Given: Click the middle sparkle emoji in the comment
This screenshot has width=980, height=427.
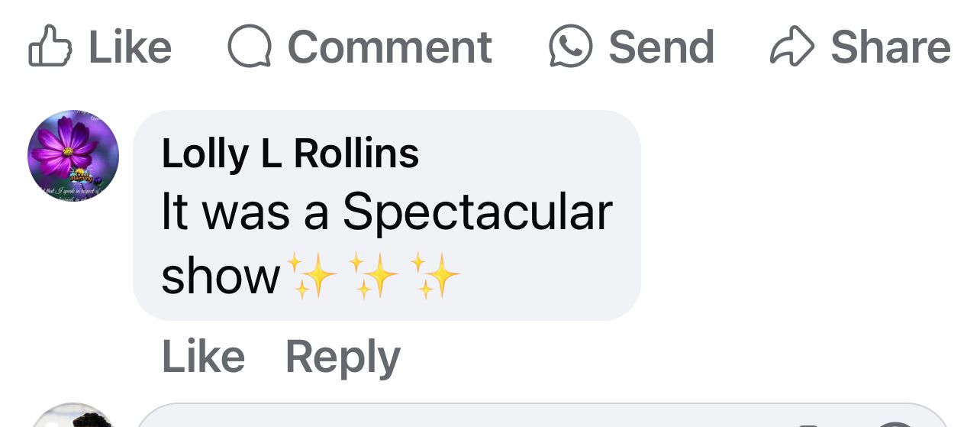Looking at the screenshot, I should (x=372, y=275).
